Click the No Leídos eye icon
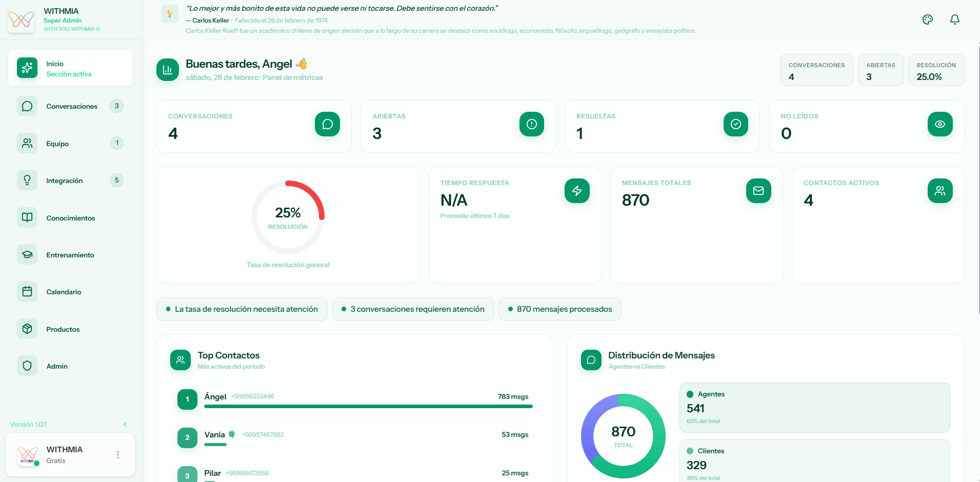The width and height of the screenshot is (980, 482). 939,124
